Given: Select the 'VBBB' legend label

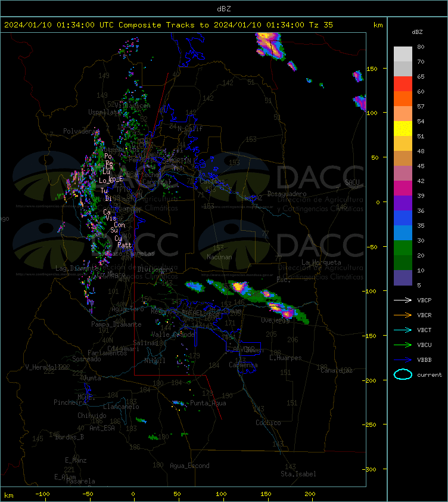Looking at the screenshot, I should point(424,360).
